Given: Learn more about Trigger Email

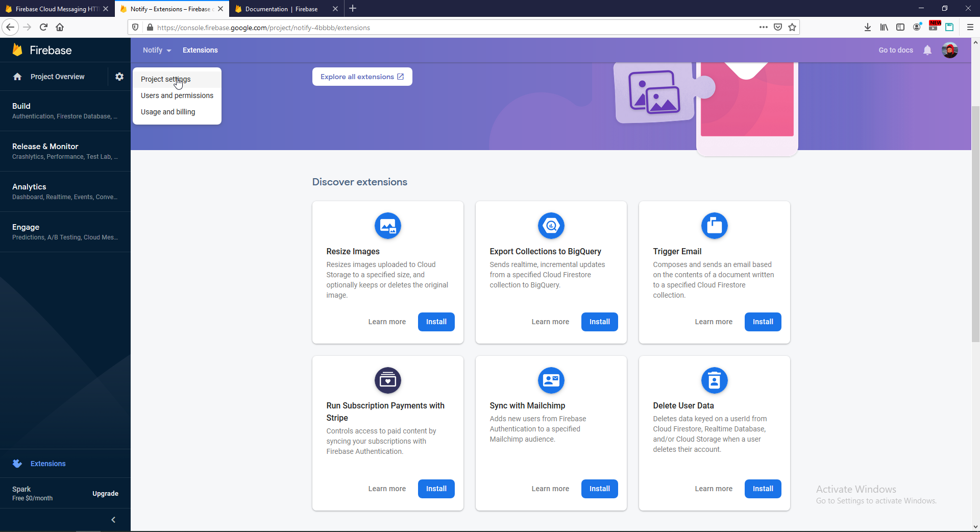Looking at the screenshot, I should pos(714,322).
